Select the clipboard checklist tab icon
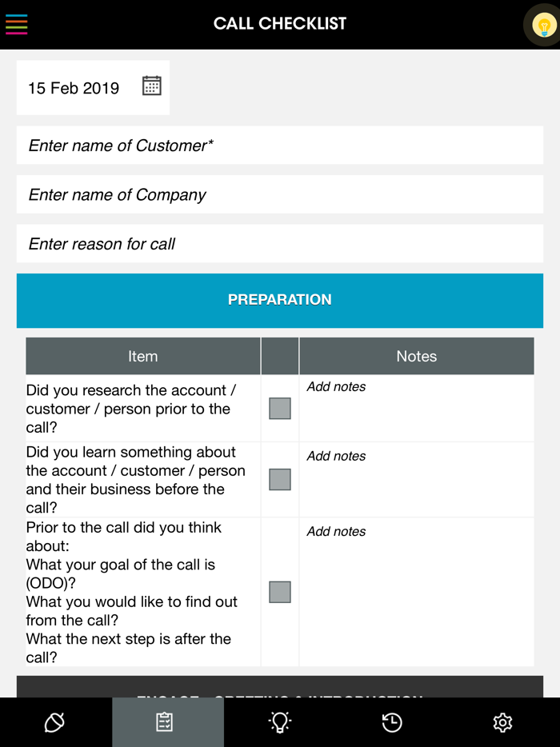The image size is (560, 747). tap(165, 723)
